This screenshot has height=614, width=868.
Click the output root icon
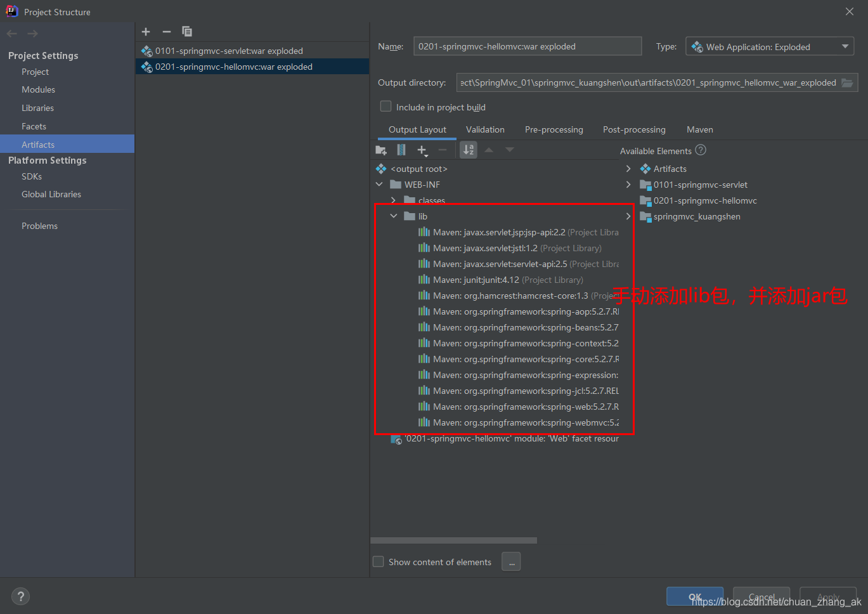(x=381, y=169)
